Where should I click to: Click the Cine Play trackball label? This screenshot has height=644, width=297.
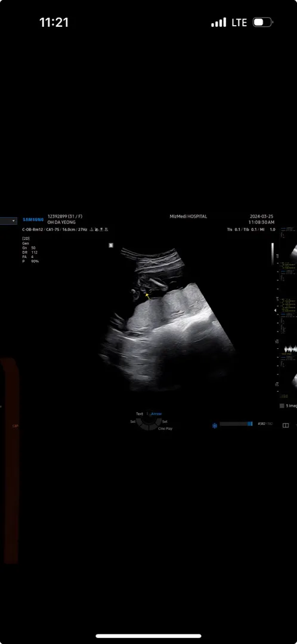[x=166, y=428]
